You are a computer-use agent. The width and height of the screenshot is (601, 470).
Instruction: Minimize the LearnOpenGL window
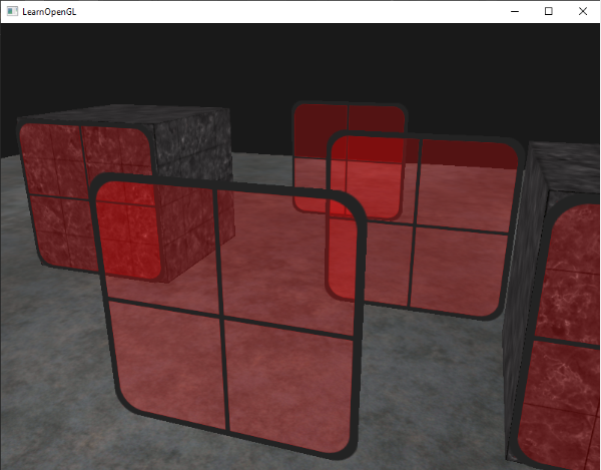515,12
